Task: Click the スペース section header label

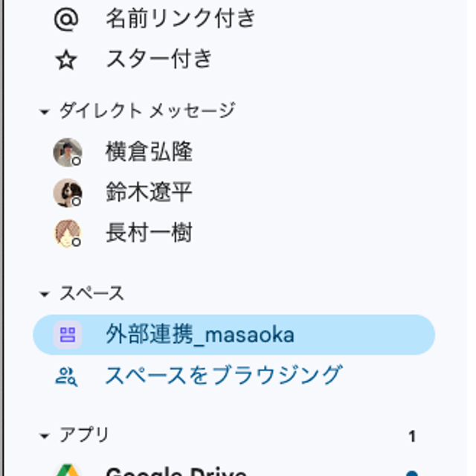Action: coord(92,294)
